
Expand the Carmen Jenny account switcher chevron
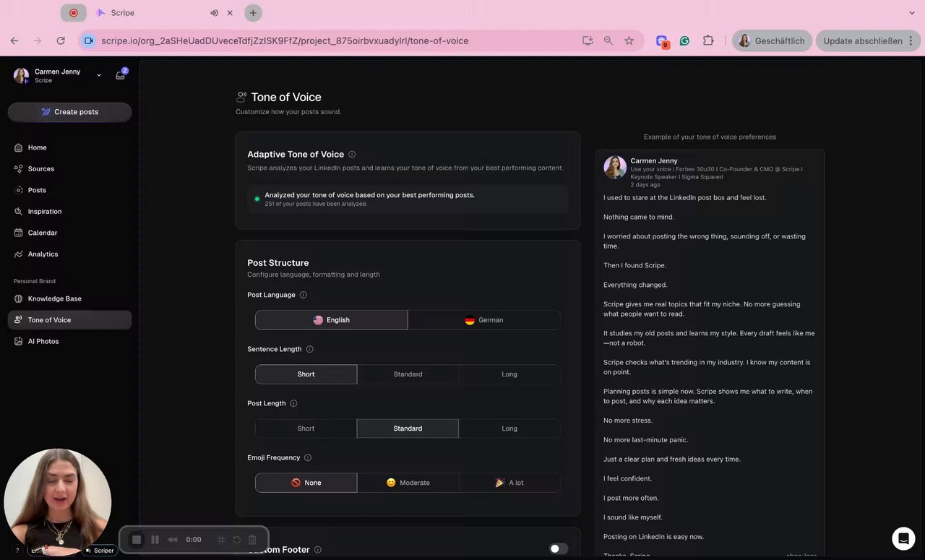pyautogui.click(x=99, y=75)
